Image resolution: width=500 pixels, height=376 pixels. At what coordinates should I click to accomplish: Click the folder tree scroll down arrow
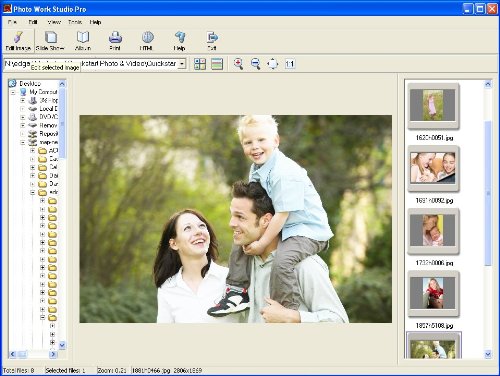tap(62, 345)
